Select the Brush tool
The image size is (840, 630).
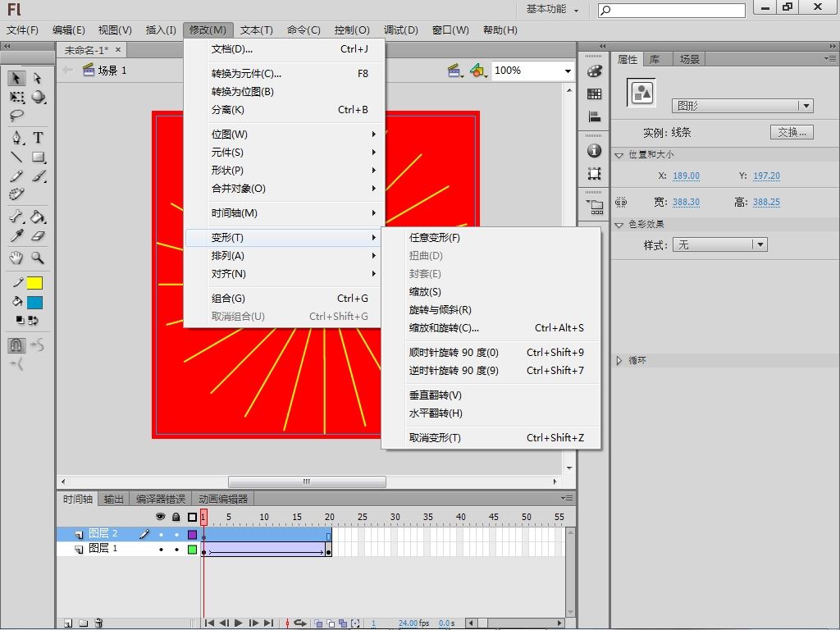[38, 176]
